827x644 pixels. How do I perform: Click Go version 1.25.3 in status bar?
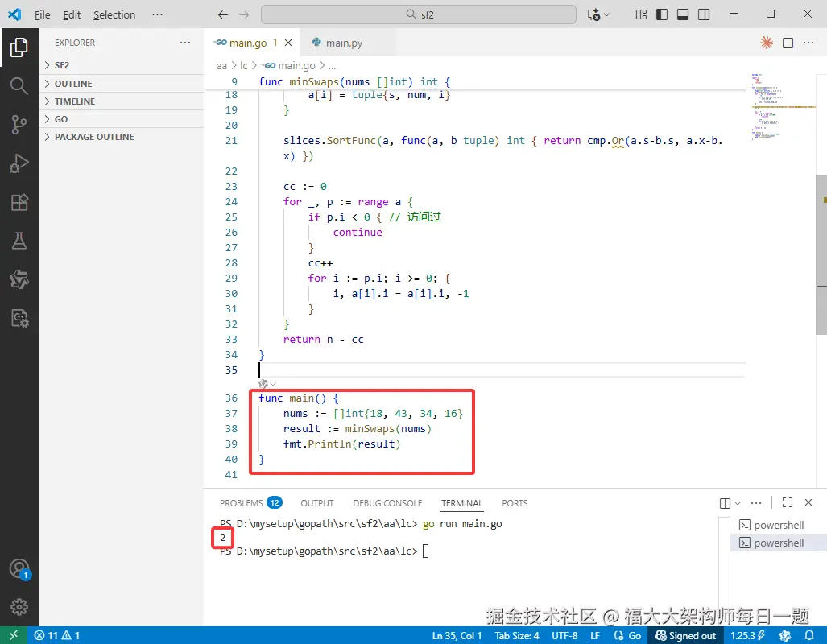(747, 636)
